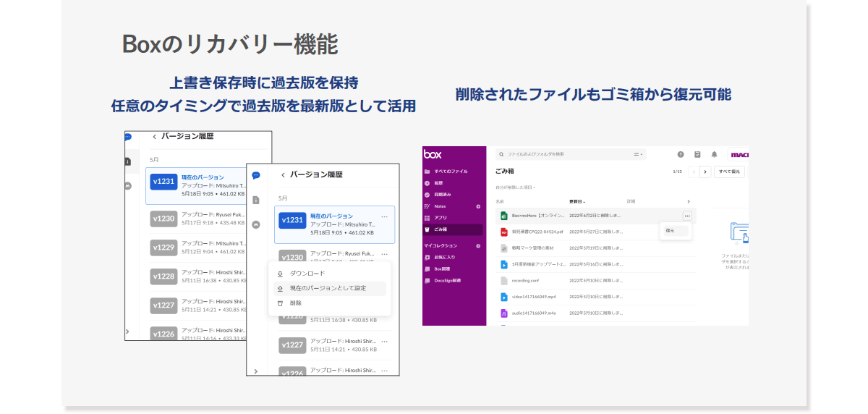This screenshot has width=868, height=414.
Task: Select the Box×mxHero spreadsheet file row
Action: coord(595,216)
